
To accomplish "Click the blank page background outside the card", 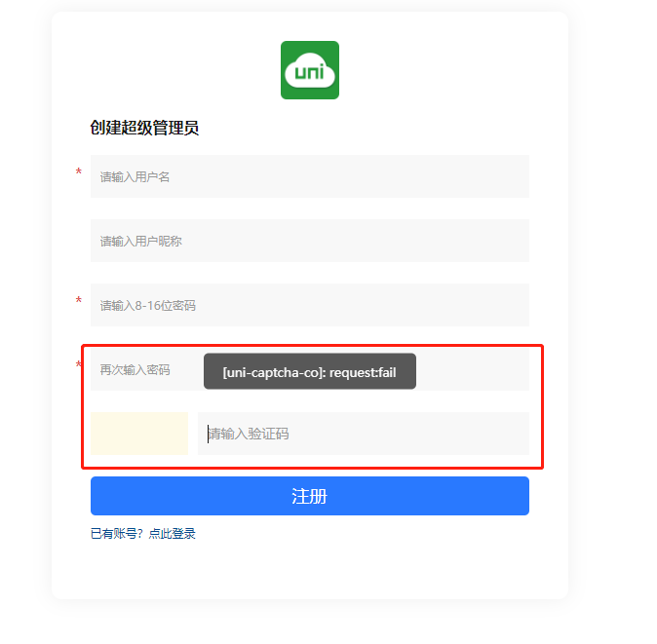I will click(614, 292).
